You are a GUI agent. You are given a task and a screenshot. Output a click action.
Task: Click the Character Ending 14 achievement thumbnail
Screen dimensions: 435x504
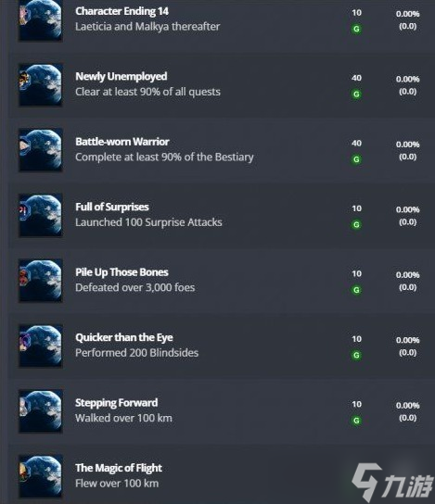(x=41, y=20)
